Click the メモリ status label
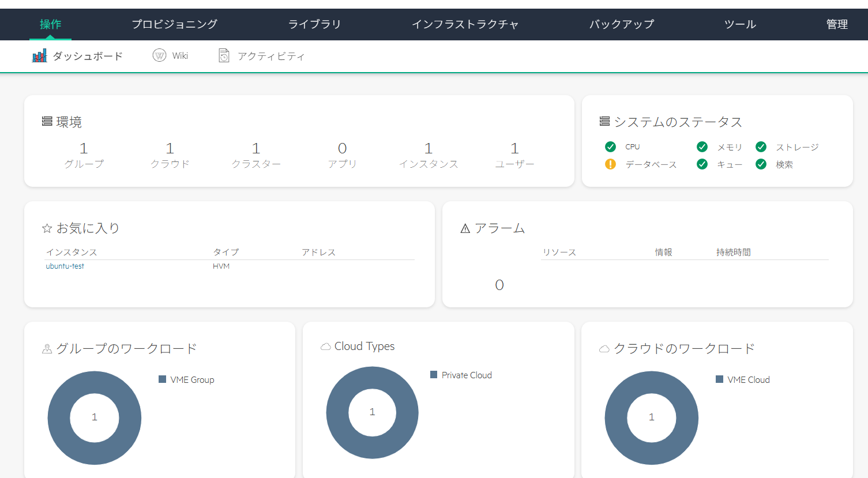Screen dimensions: 868x478 coord(730,147)
